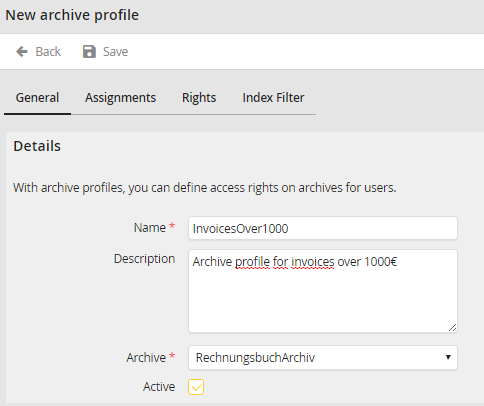Click the Back arrow icon
This screenshot has height=406, width=484.
pyautogui.click(x=22, y=52)
